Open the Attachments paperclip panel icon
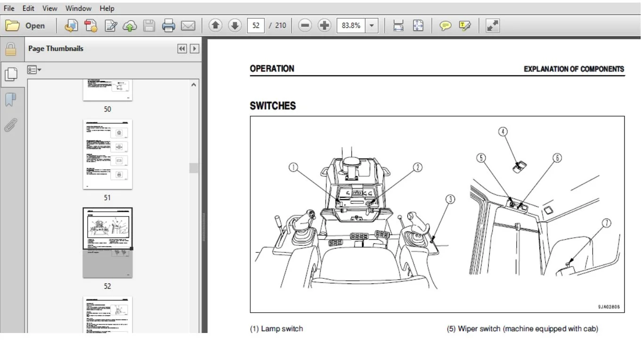The height and width of the screenshot is (341, 644). click(x=10, y=125)
